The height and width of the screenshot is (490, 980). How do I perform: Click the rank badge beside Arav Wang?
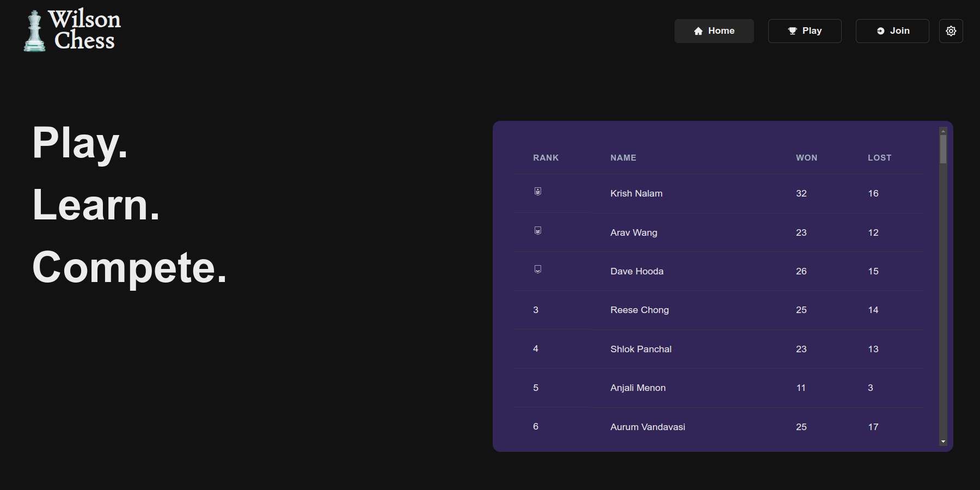point(537,231)
